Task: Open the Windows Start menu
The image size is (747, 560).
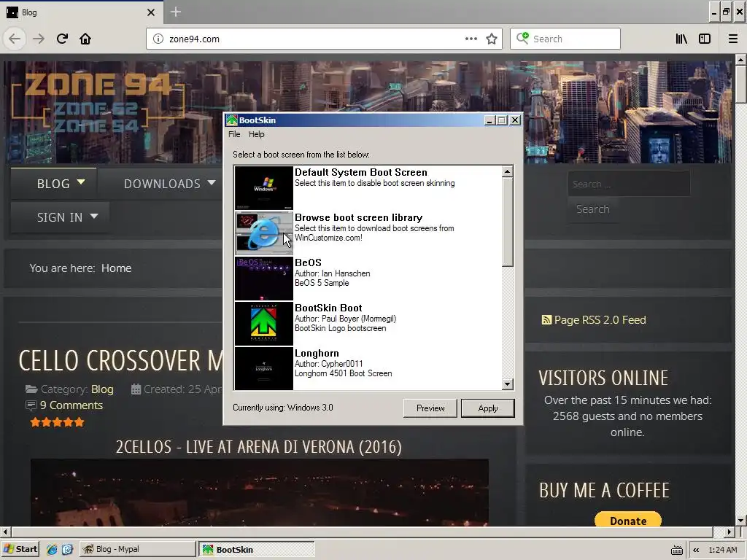Action: [x=20, y=549]
